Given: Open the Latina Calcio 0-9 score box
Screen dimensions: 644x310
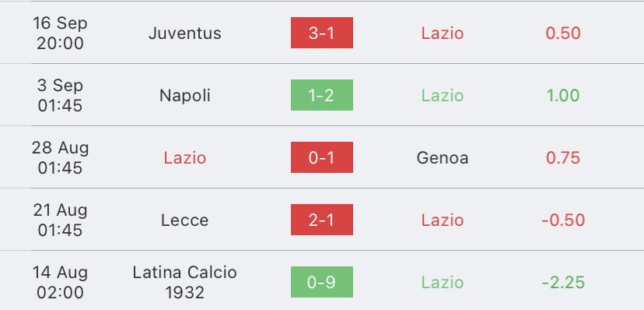Looking at the screenshot, I should pyautogui.click(x=321, y=282).
